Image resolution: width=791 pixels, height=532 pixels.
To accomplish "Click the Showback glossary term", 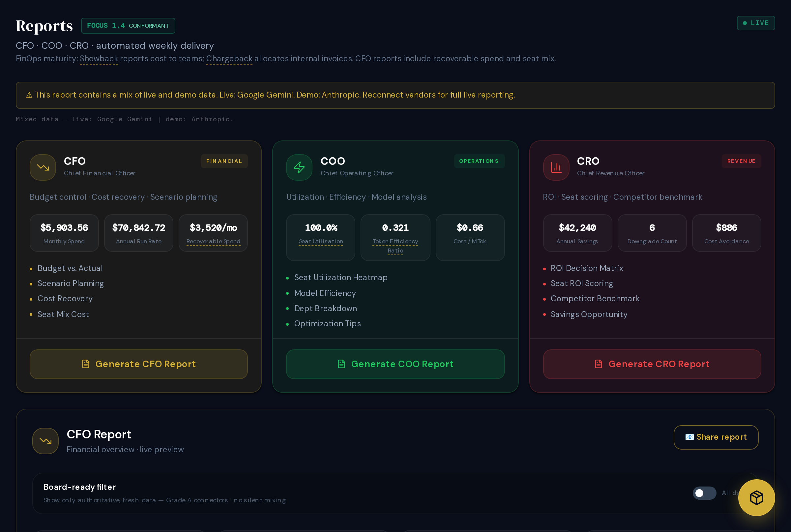I will [99, 59].
